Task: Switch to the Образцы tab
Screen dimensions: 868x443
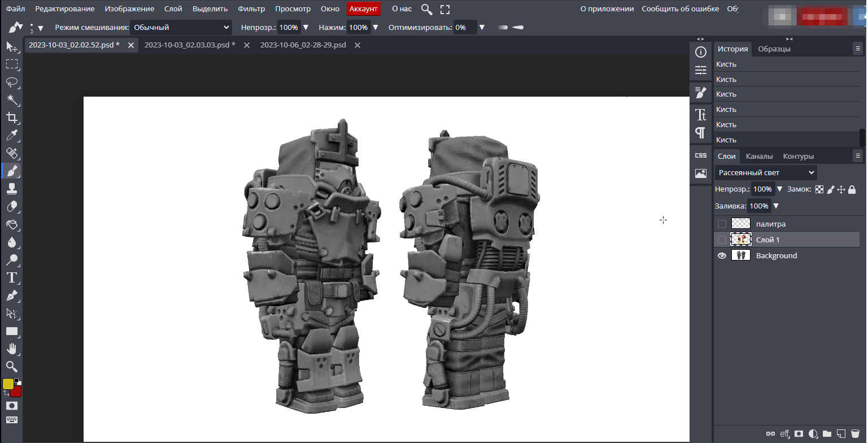Action: (774, 49)
